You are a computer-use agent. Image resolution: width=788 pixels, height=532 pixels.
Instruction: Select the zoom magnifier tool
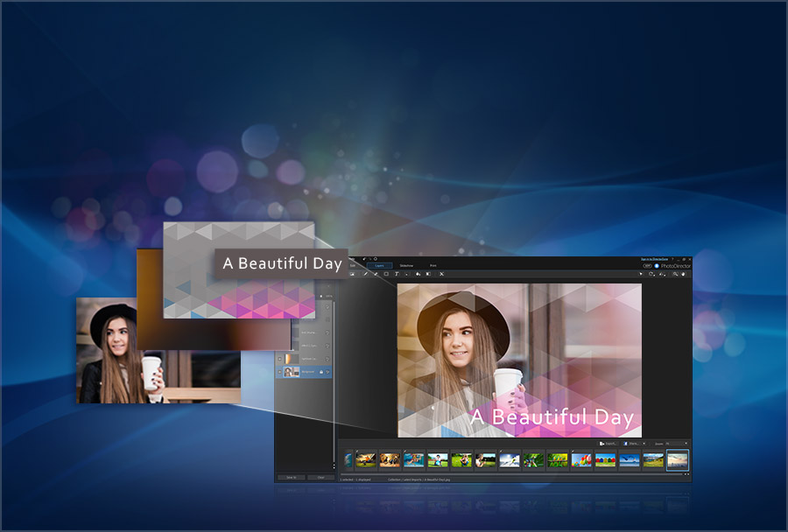pyautogui.click(x=675, y=274)
